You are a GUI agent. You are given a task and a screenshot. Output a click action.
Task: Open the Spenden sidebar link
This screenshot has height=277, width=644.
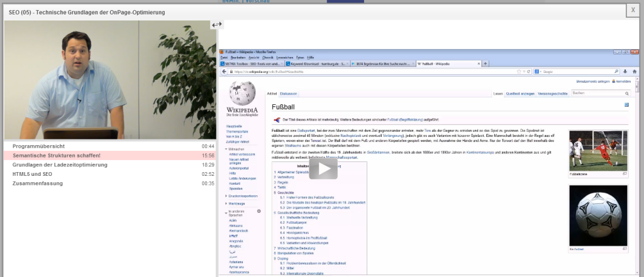click(236, 189)
